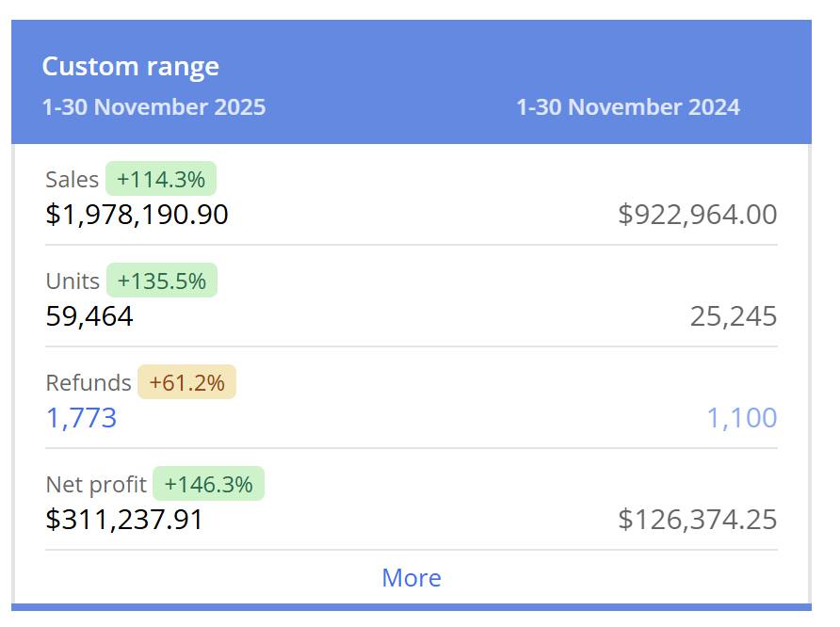
Task: Click the net profit amount $311,237.91
Action: [124, 520]
